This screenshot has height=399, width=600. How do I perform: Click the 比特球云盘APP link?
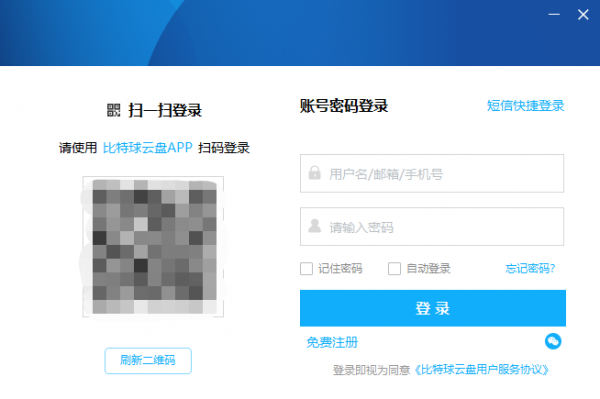(147, 148)
